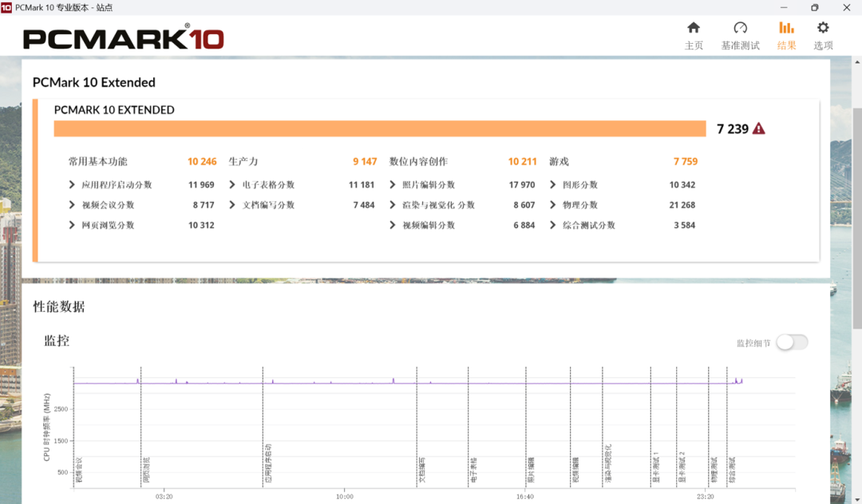The image size is (862, 504).
Task: Open the 主页 tab label
Action: [x=694, y=45]
